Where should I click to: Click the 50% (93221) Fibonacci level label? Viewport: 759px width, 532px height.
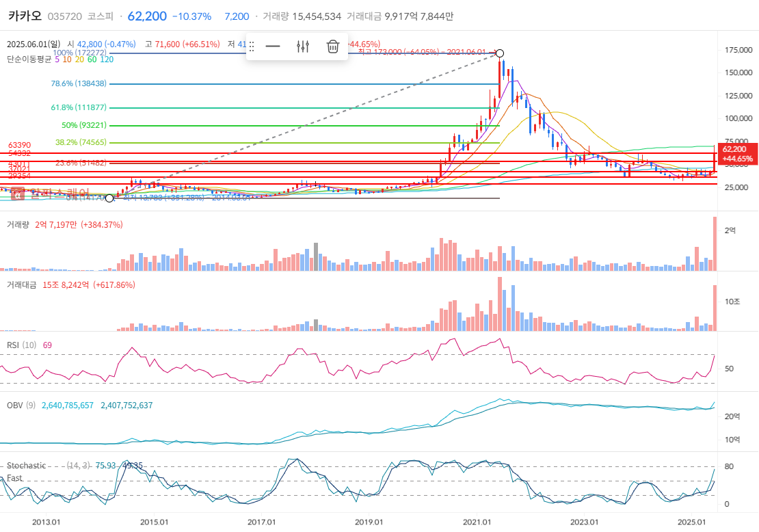tap(84, 125)
